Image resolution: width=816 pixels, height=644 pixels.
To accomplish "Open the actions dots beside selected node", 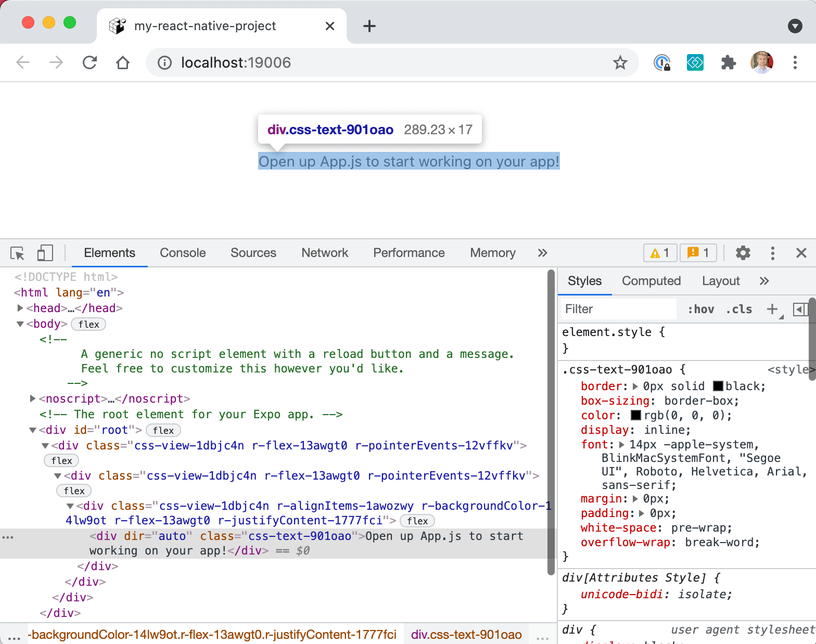I will click(8, 536).
